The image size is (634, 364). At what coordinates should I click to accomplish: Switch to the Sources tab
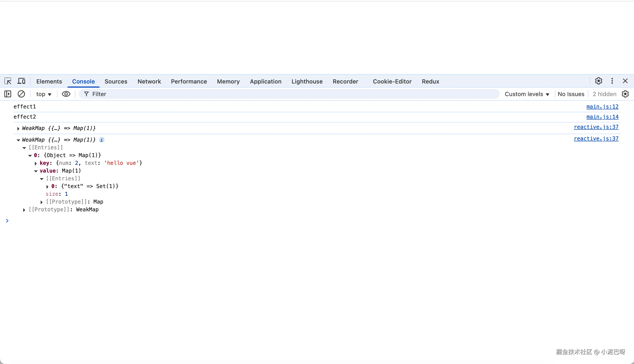pos(116,82)
